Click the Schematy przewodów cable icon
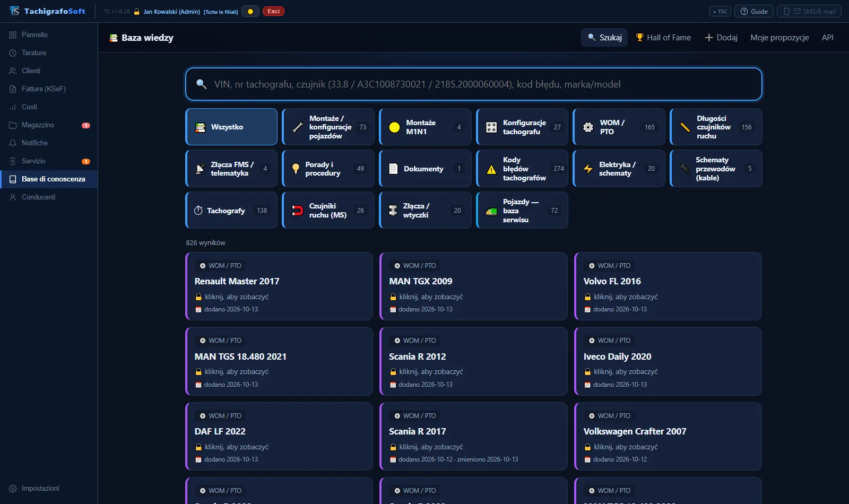Image resolution: width=849 pixels, height=504 pixels. 685,169
